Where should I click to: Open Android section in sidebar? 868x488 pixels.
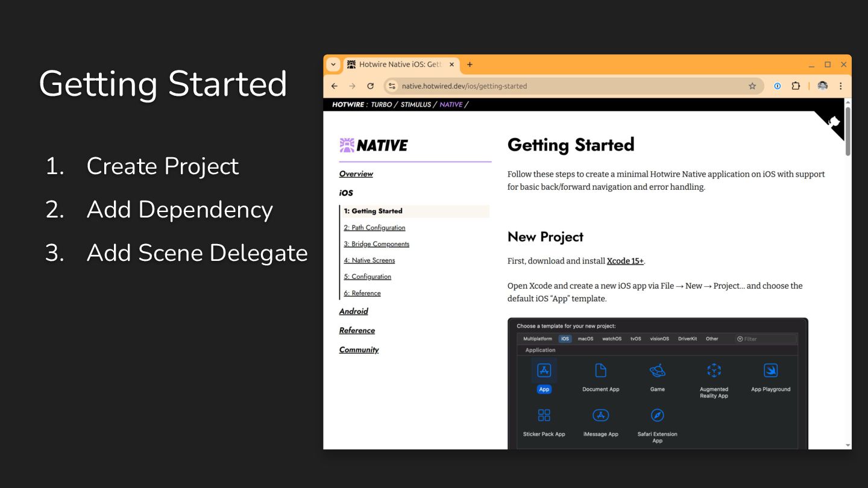point(353,311)
